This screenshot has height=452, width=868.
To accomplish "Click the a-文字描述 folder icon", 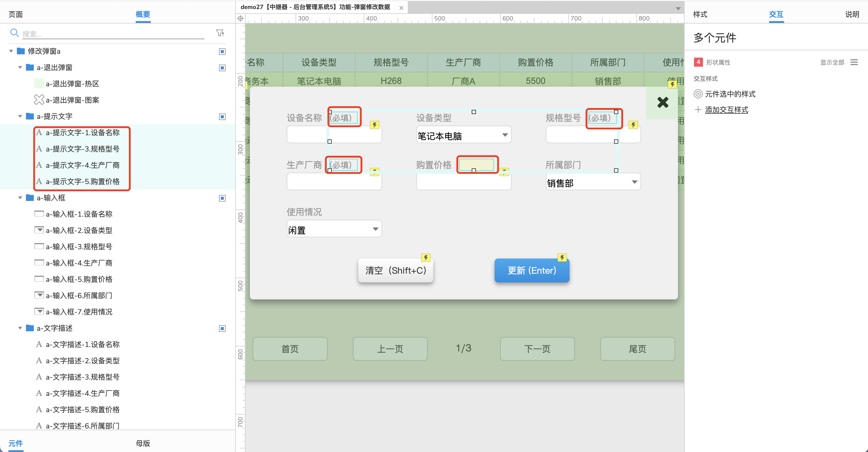I will click(x=30, y=328).
